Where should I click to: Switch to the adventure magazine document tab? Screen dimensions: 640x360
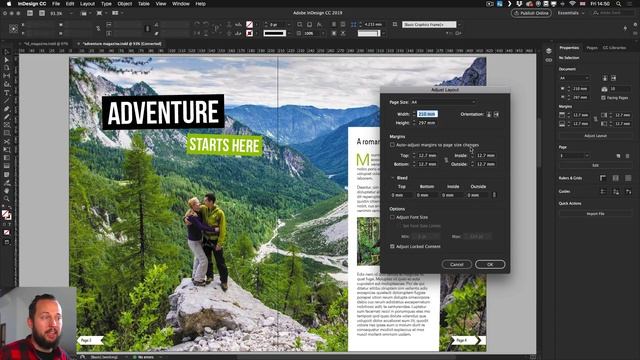pos(121,44)
